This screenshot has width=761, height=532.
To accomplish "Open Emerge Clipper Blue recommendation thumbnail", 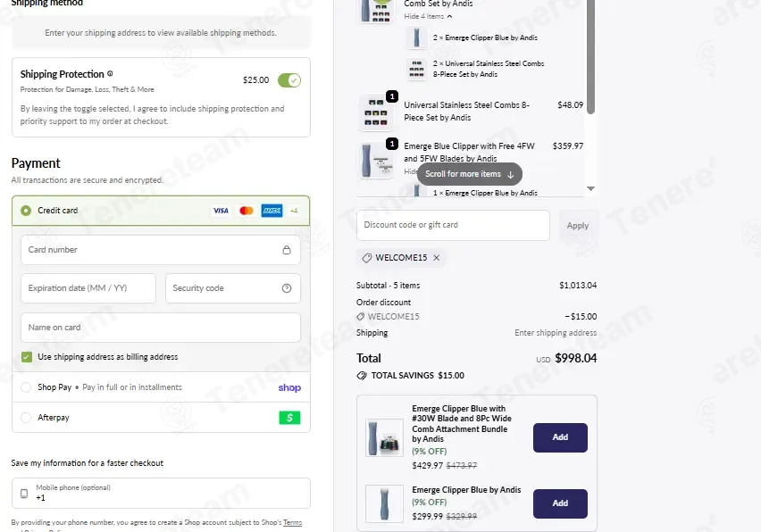I will point(384,503).
